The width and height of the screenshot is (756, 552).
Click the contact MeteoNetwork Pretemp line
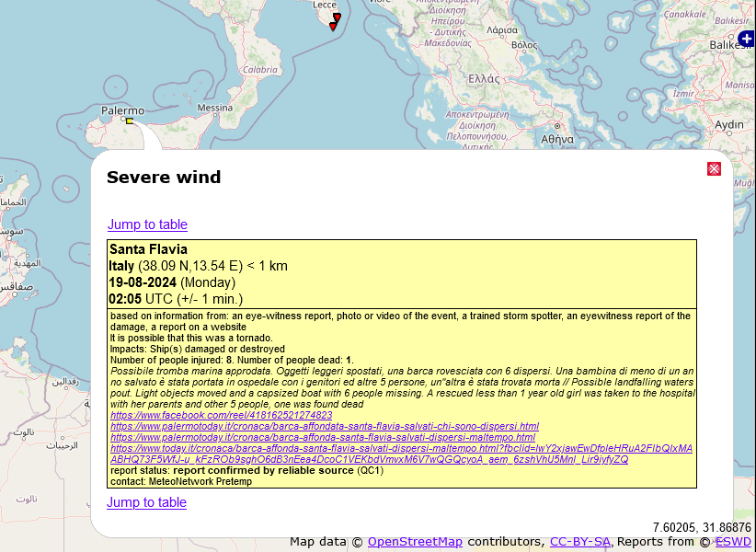[181, 481]
